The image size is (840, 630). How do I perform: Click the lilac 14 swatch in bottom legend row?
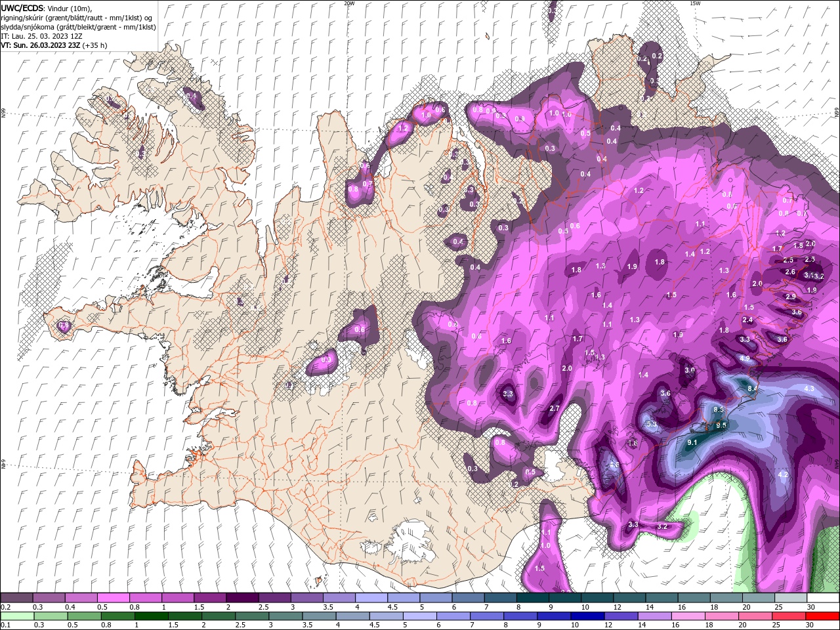[654, 616]
